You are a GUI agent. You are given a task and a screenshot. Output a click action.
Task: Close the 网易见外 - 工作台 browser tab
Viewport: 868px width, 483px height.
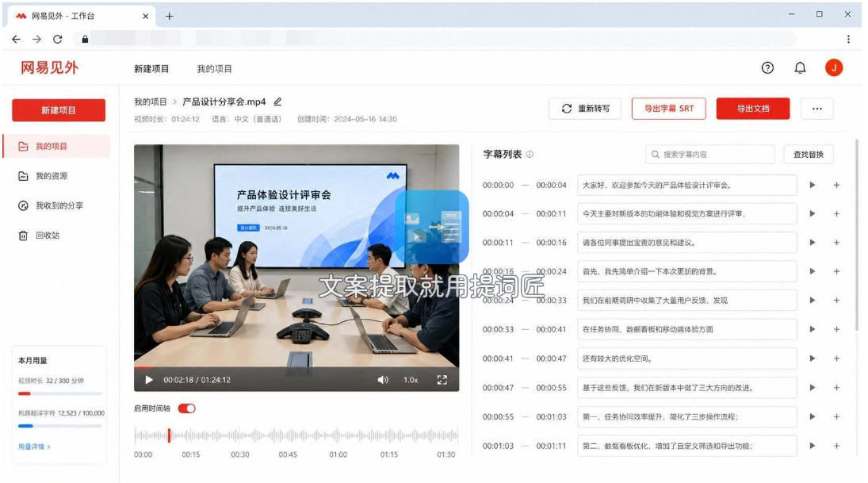[146, 16]
